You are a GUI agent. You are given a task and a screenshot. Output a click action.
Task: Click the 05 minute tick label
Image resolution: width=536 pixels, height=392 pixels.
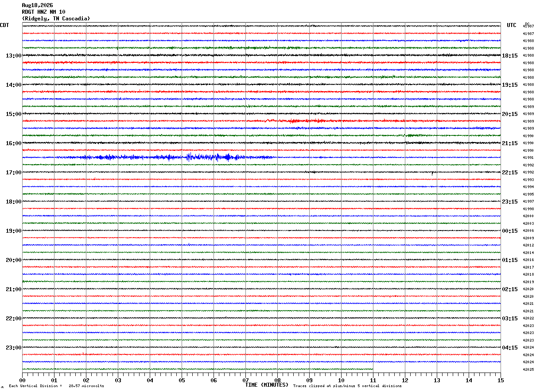click(x=182, y=380)
